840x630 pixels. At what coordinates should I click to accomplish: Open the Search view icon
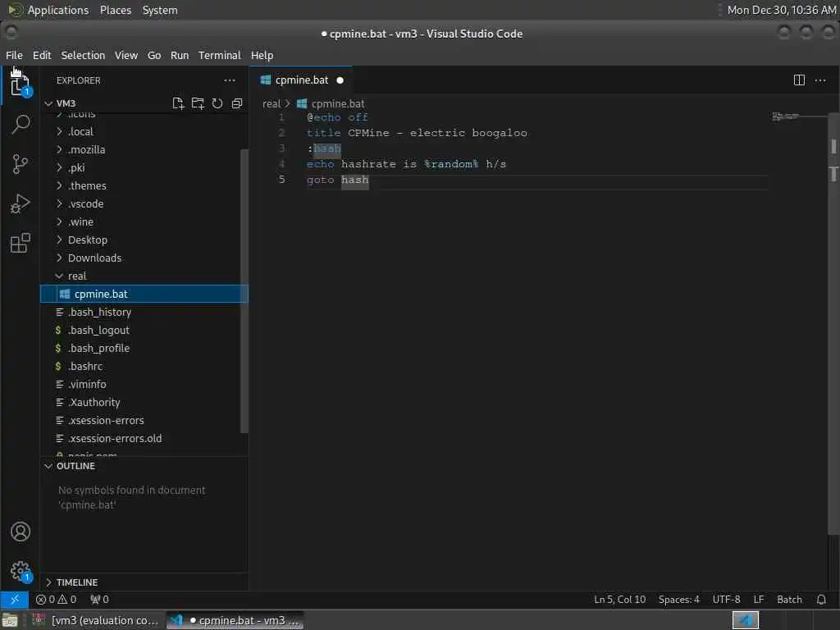[21, 125]
